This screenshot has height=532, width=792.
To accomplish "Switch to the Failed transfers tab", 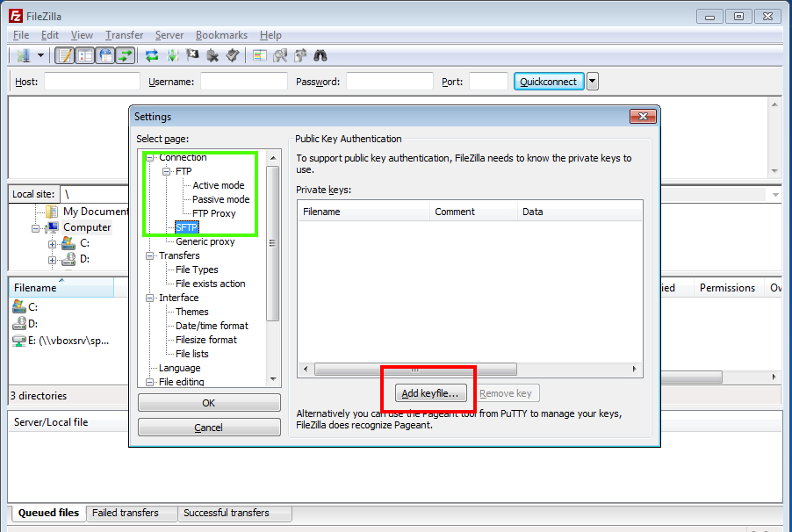I will (126, 513).
